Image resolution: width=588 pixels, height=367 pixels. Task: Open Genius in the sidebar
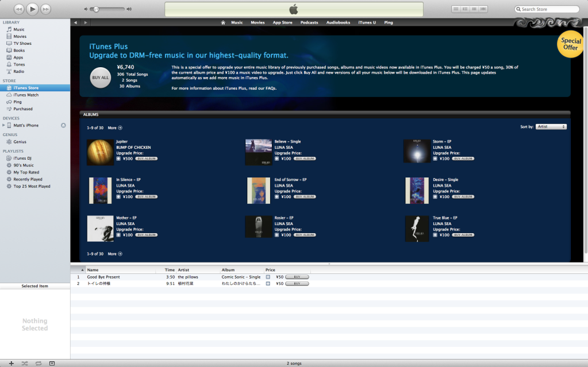(x=20, y=142)
